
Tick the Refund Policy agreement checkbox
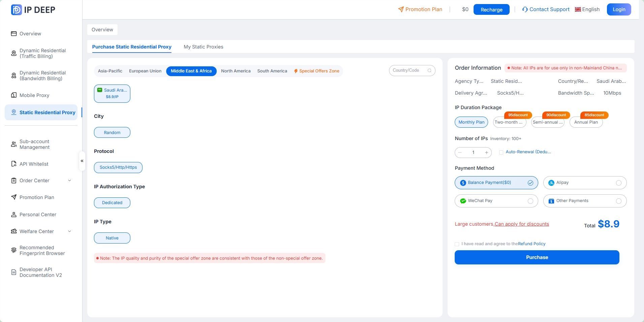(x=457, y=244)
